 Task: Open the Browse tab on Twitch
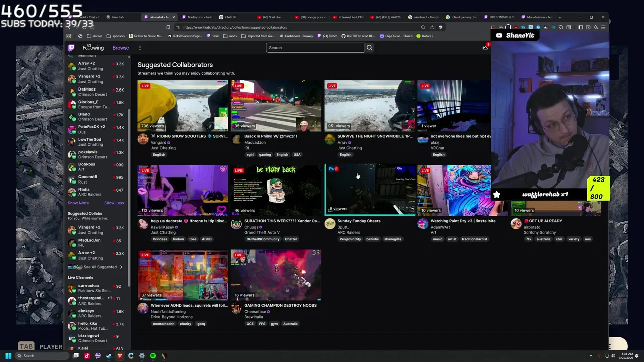121,48
